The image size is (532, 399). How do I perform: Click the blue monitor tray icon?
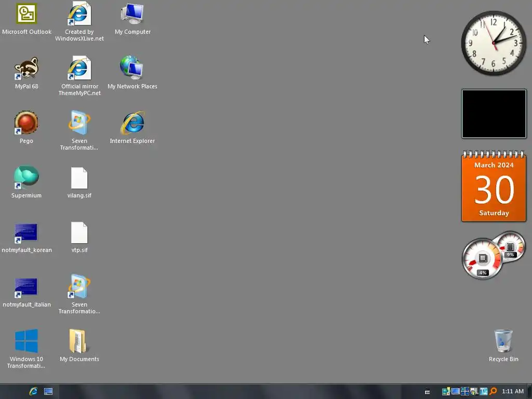pyautogui.click(x=455, y=391)
